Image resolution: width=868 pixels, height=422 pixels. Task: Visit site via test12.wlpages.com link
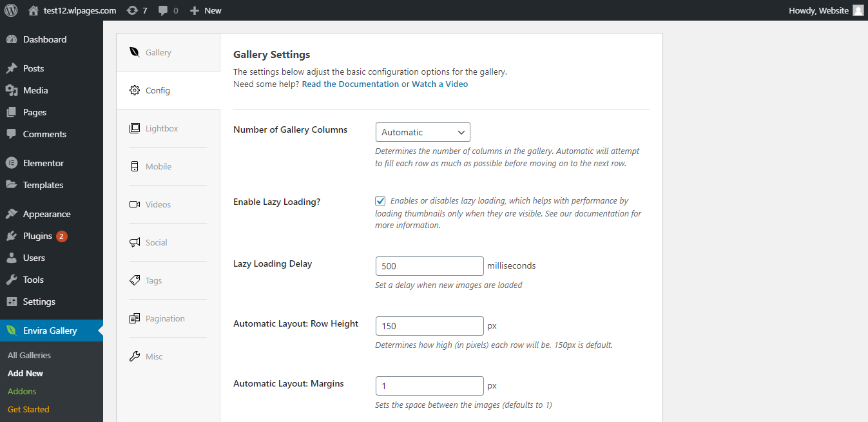click(x=80, y=10)
